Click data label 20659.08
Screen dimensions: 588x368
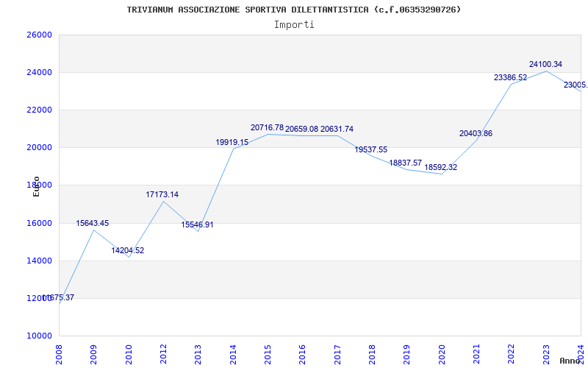click(301, 130)
